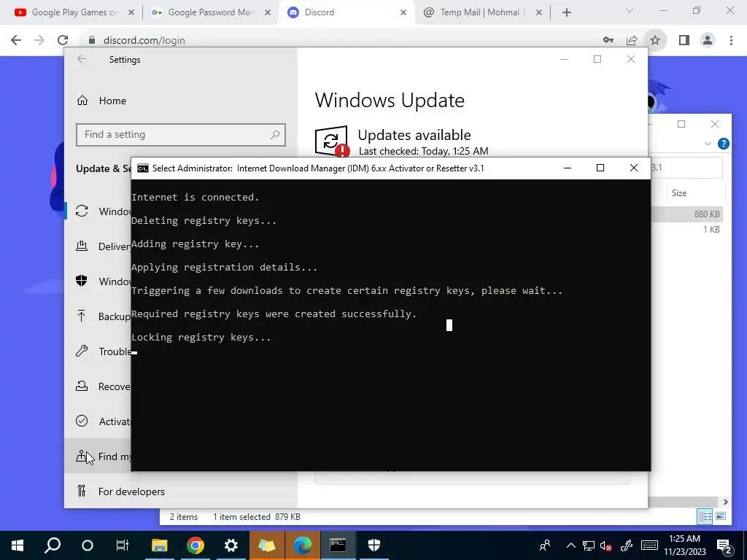Reload the Discord login page
Image resolution: width=747 pixels, height=560 pixels.
pyautogui.click(x=63, y=40)
